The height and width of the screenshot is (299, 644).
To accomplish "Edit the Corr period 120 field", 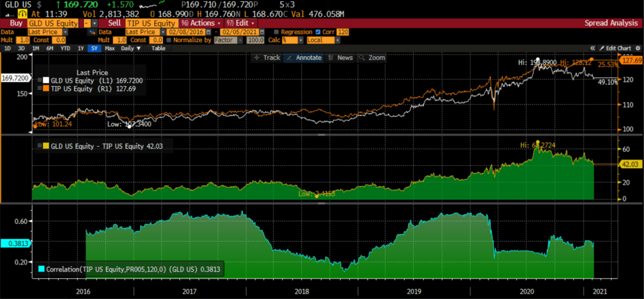I will pyautogui.click(x=343, y=32).
